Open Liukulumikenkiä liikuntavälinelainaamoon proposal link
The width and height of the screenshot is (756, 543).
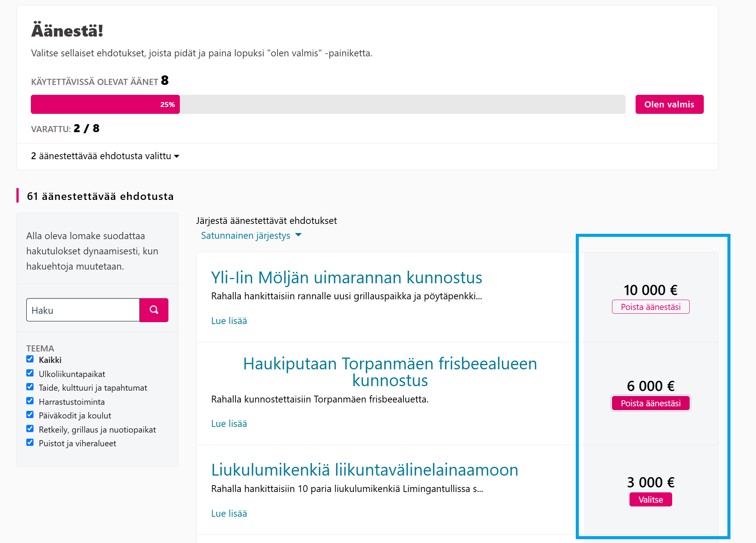point(364,470)
